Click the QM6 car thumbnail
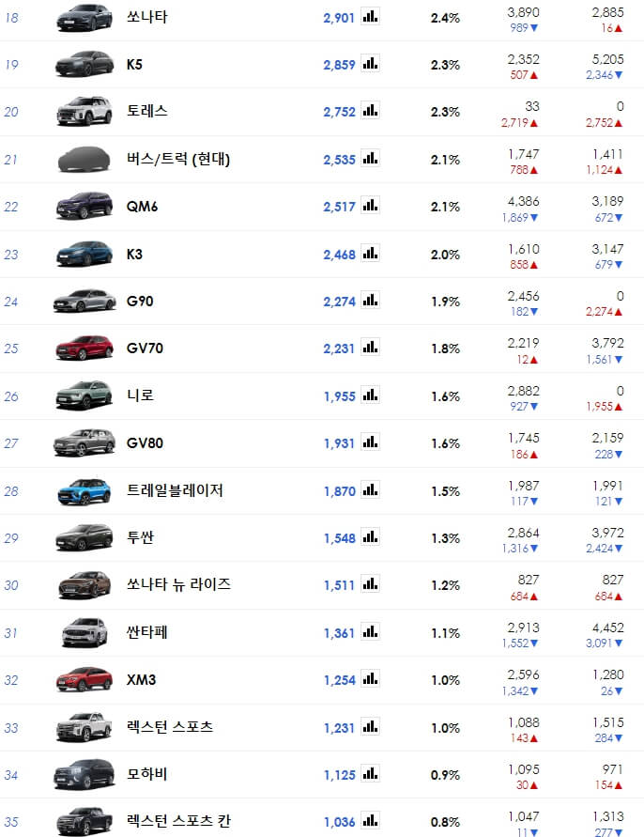The image size is (644, 837). pyautogui.click(x=84, y=206)
